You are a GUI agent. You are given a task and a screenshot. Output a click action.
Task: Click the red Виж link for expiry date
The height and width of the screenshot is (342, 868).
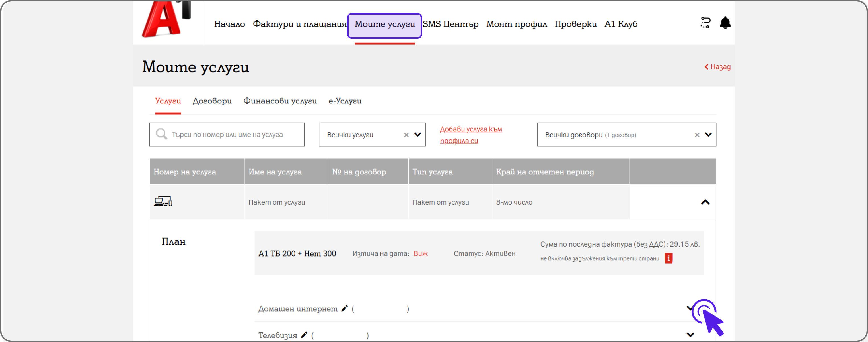tap(421, 253)
